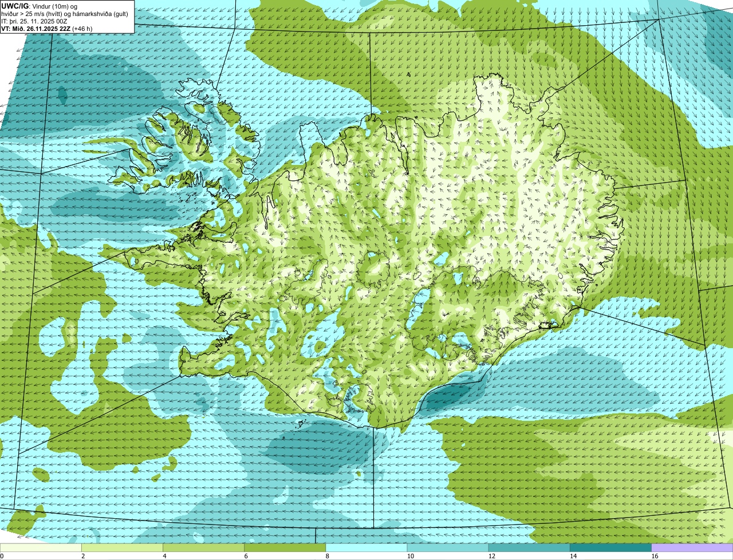Click the legend scale label "4"
The image size is (733, 560).
(x=164, y=556)
